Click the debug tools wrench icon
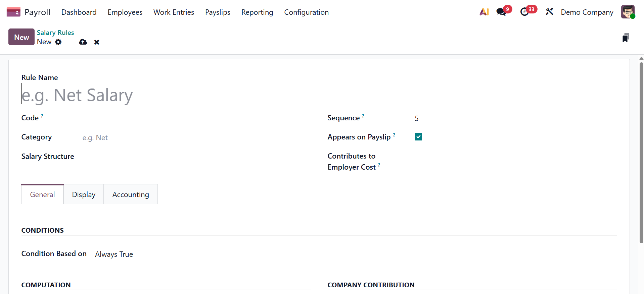This screenshot has height=294, width=644. point(549,12)
